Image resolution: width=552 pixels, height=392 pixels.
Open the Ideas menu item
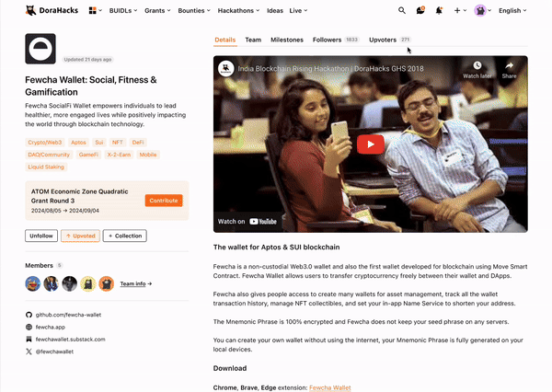click(274, 10)
